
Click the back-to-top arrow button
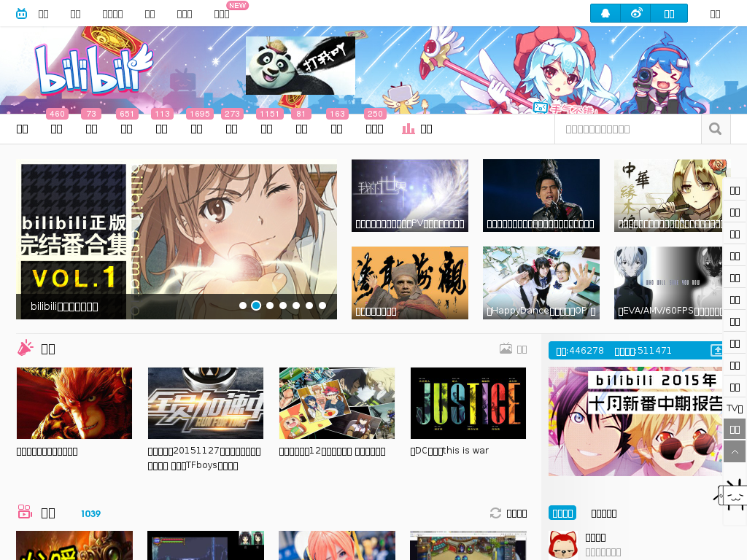coord(735,451)
